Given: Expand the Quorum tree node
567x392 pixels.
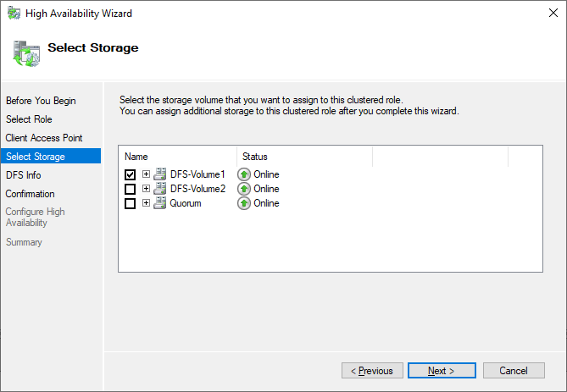Looking at the screenshot, I should point(146,203).
